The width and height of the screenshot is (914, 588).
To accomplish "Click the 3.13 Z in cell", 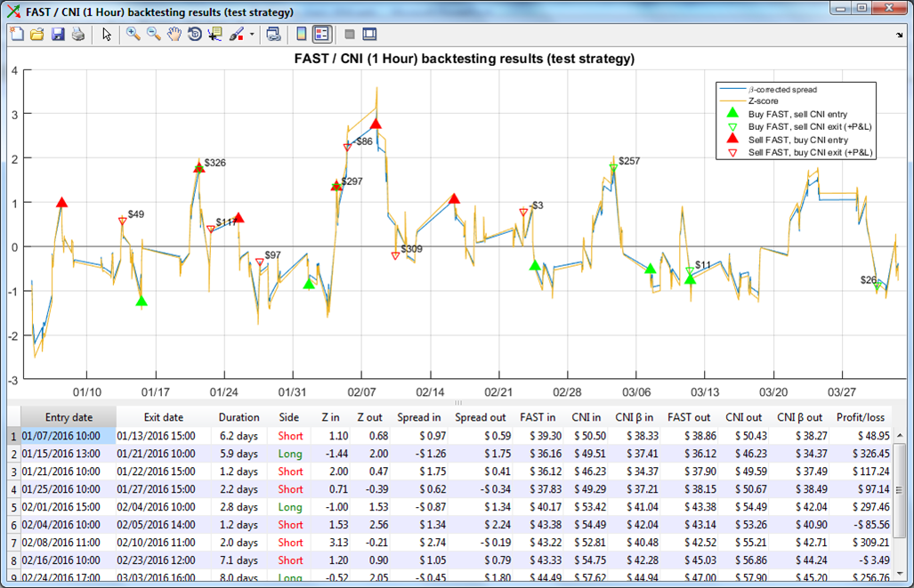I will 330,543.
